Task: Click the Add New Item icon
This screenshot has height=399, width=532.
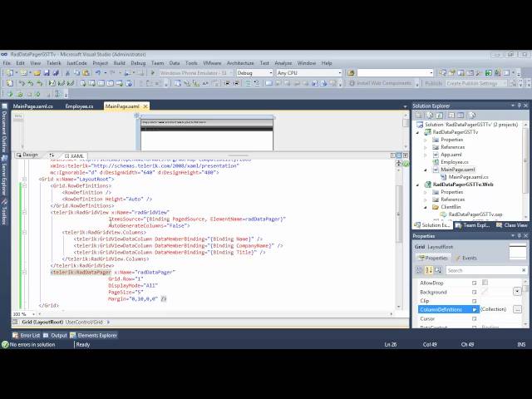Action: coord(24,73)
